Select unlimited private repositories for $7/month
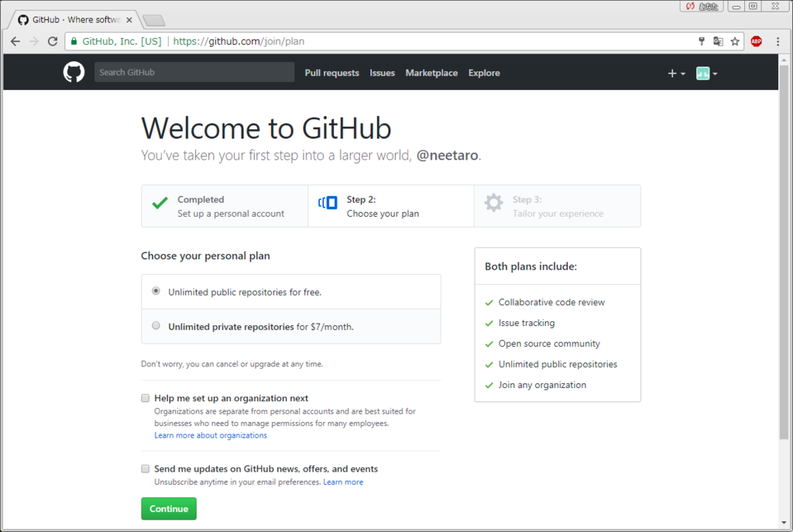793x532 pixels. (156, 326)
